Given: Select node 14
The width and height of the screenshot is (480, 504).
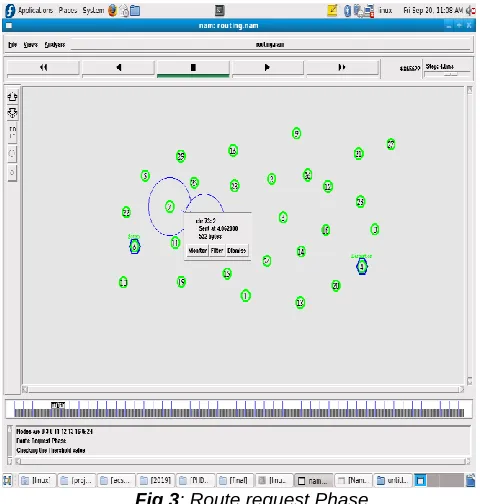Looking at the screenshot, I should pyautogui.click(x=301, y=251).
